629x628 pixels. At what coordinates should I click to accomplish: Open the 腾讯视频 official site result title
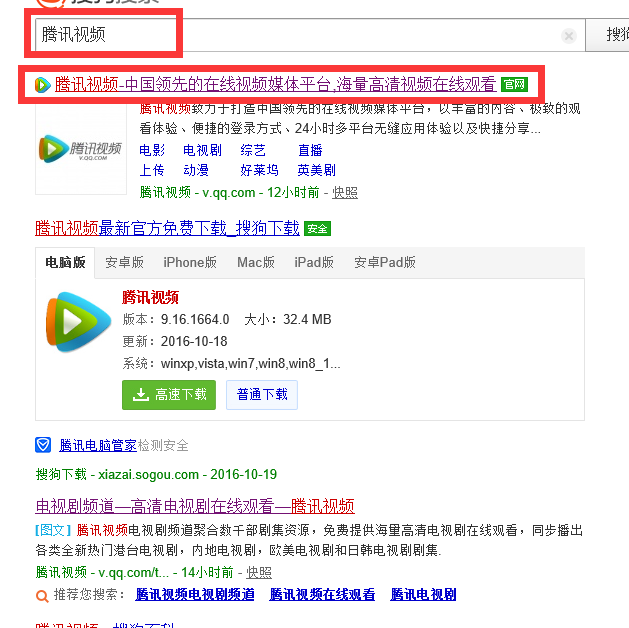tap(276, 85)
